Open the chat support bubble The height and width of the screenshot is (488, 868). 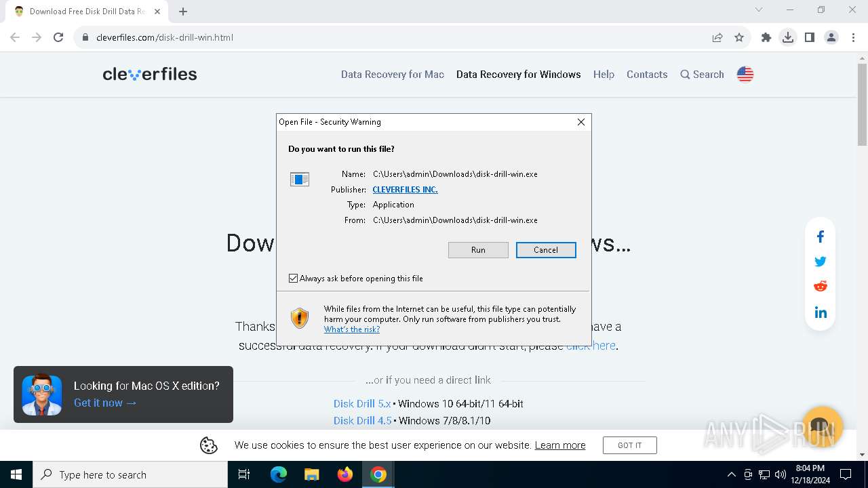[822, 426]
